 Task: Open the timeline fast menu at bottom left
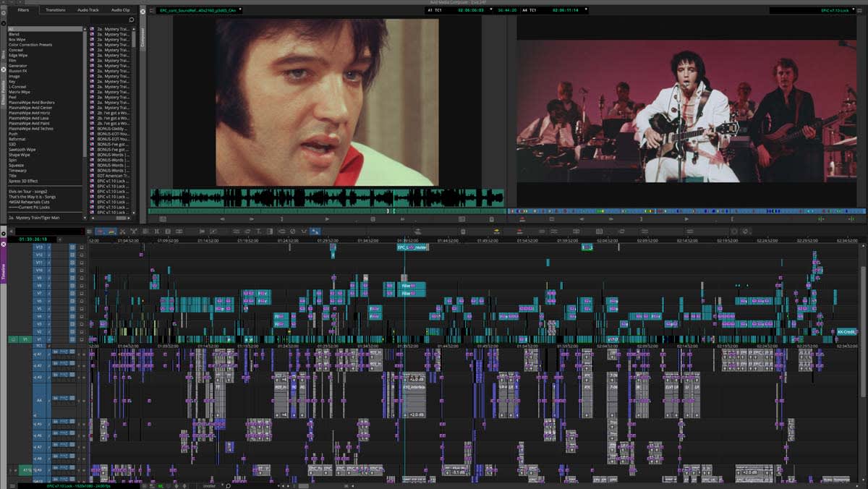12,485
